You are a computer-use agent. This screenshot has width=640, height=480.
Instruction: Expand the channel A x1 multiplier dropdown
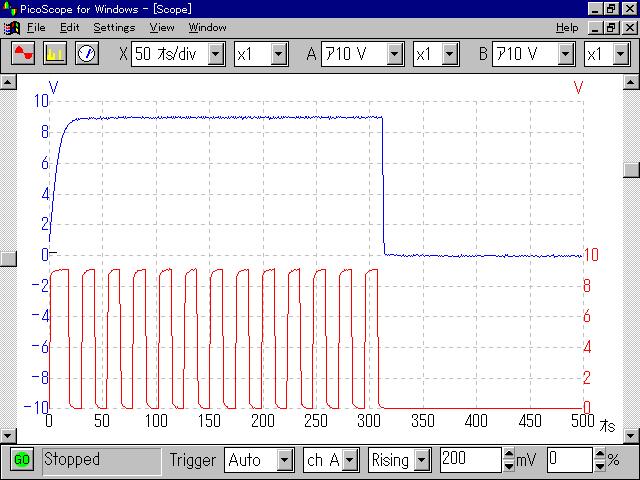coord(450,54)
